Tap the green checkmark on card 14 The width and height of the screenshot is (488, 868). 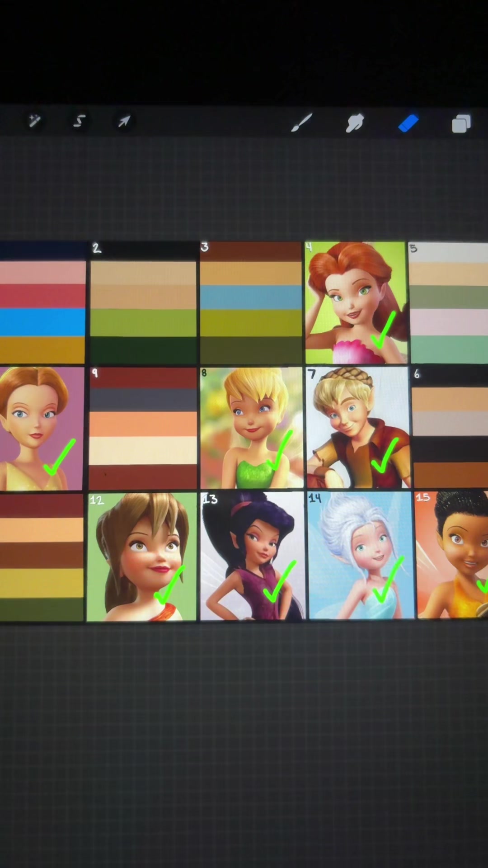tap(388, 580)
